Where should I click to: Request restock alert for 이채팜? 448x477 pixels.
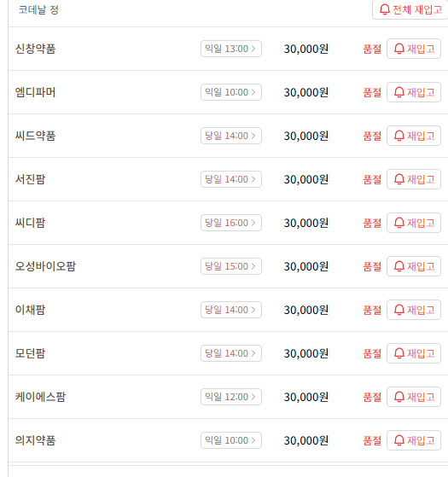coord(414,310)
